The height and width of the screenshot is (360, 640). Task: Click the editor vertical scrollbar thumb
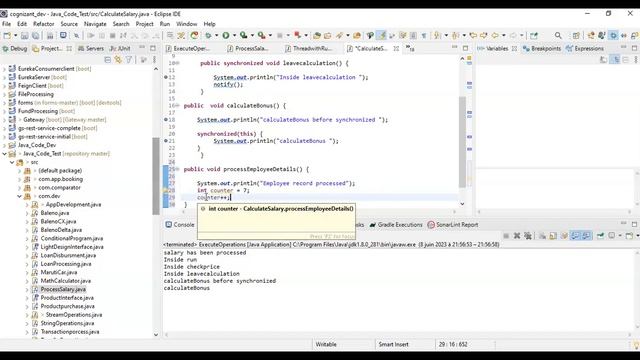coord(462,142)
